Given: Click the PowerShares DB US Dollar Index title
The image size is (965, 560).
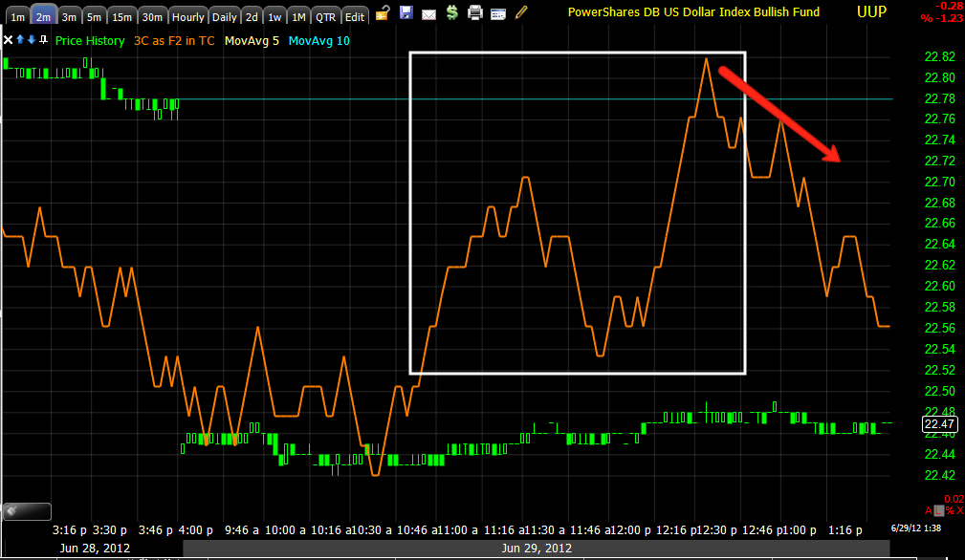Looking at the screenshot, I should click(693, 11).
